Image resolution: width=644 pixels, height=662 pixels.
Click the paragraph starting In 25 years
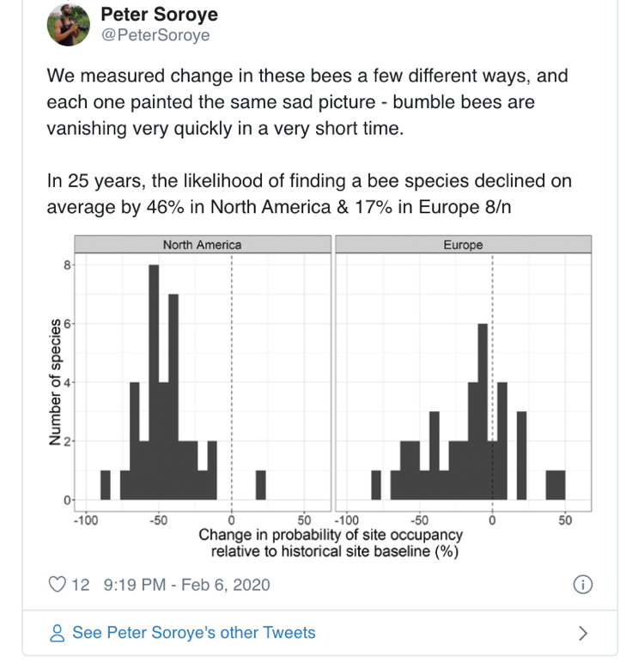[308, 194]
